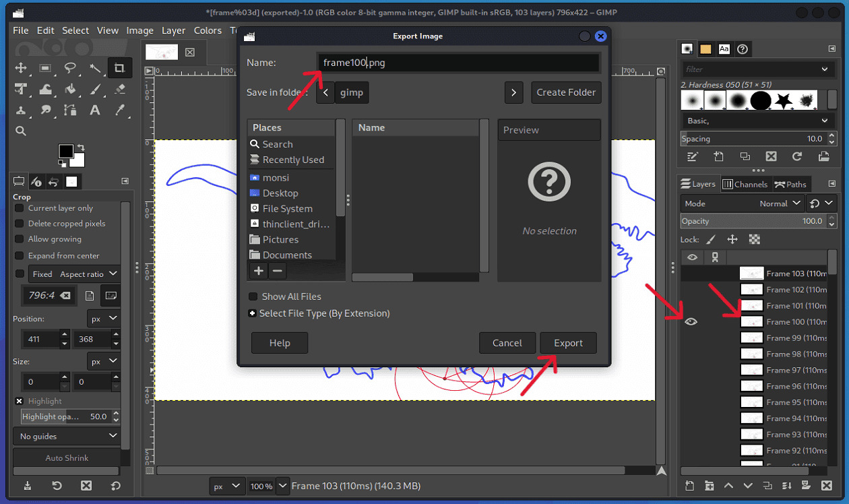
Task: Open the Zoom tool
Action: click(x=21, y=130)
